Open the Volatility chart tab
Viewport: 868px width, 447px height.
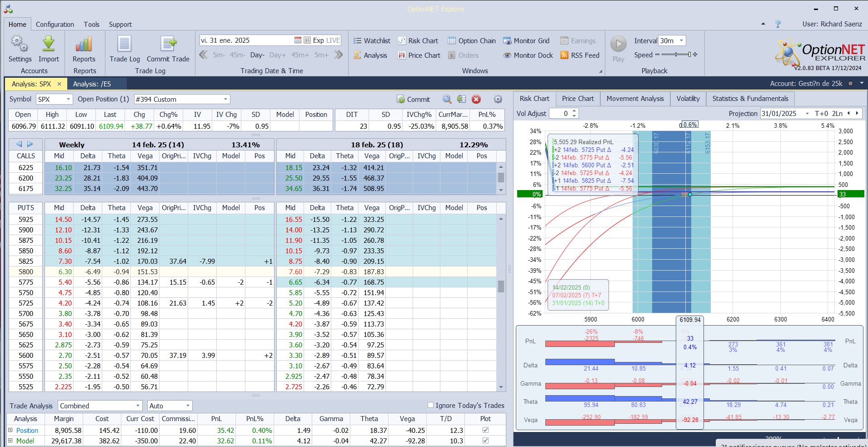pyautogui.click(x=688, y=99)
